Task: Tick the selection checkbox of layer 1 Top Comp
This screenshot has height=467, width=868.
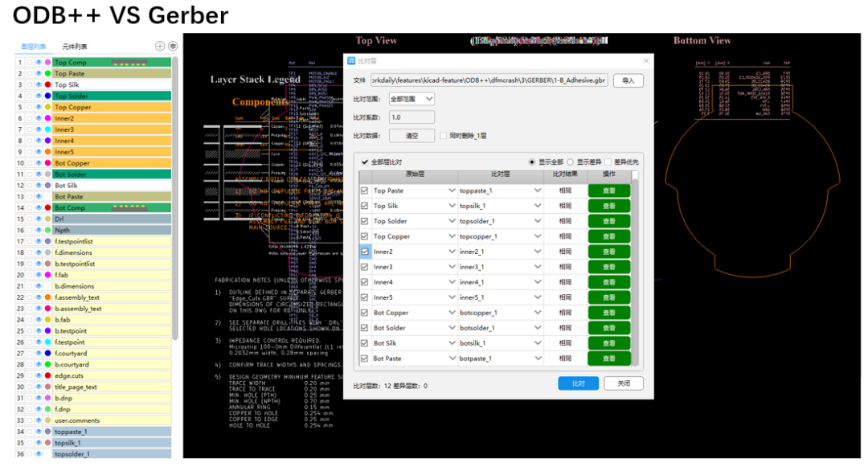Action: click(x=30, y=63)
